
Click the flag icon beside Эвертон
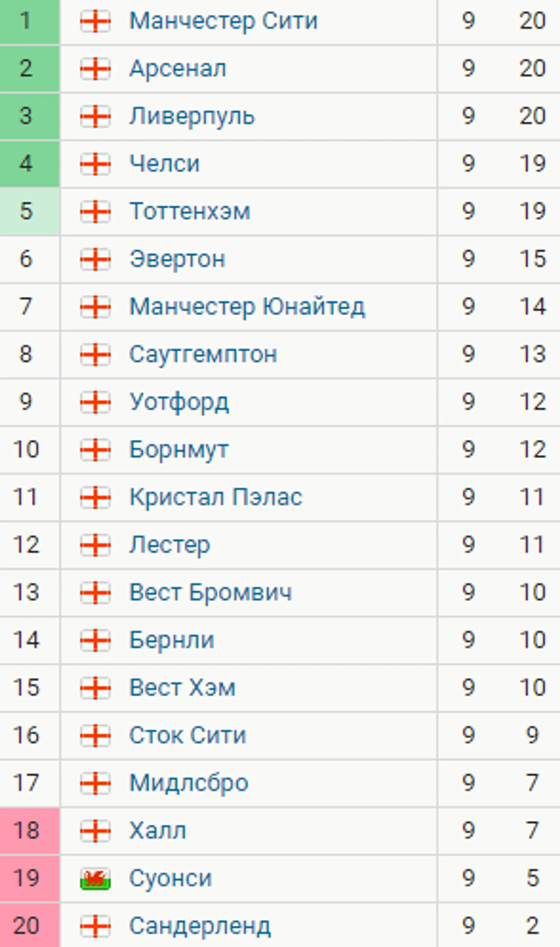click(x=95, y=259)
